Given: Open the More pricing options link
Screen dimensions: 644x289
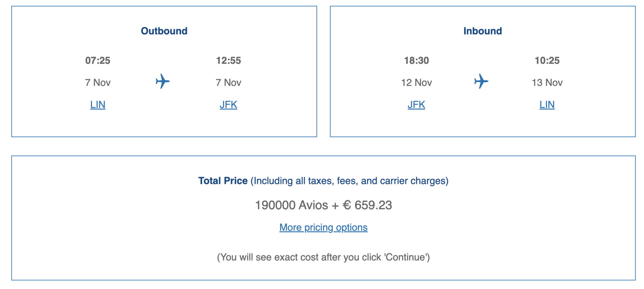Looking at the screenshot, I should (323, 227).
